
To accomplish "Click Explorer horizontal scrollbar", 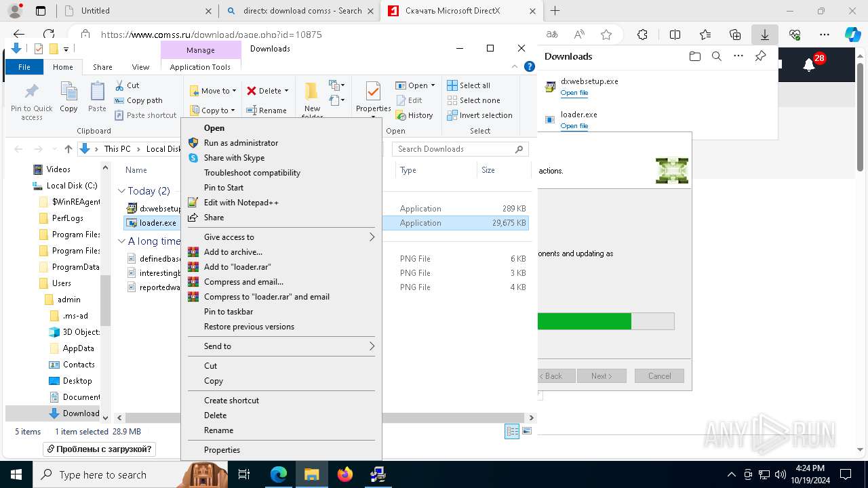I will [325, 418].
